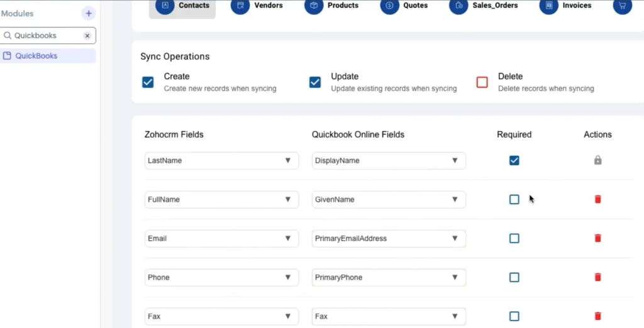Click the Actions column header
Viewport: 644px width, 328px height.
(597, 134)
